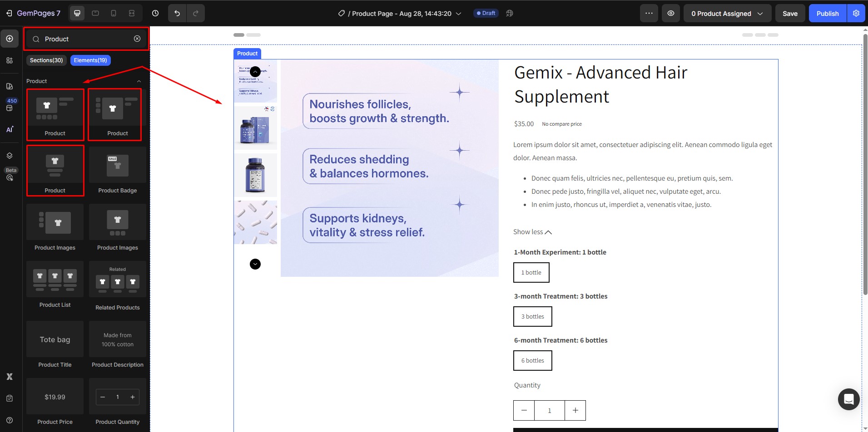Screen dimensions: 868x432
Task: Click the quantity value field
Action: [550, 410]
